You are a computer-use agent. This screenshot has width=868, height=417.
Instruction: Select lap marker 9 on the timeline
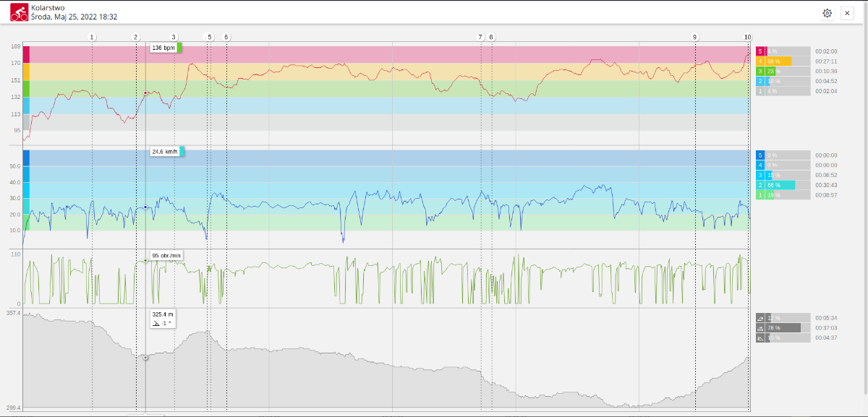(695, 37)
